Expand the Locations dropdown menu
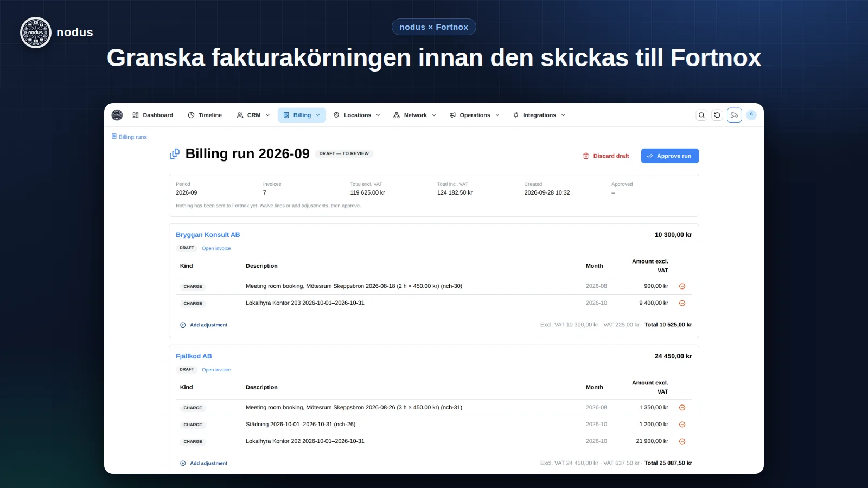The width and height of the screenshot is (868, 488). click(357, 115)
